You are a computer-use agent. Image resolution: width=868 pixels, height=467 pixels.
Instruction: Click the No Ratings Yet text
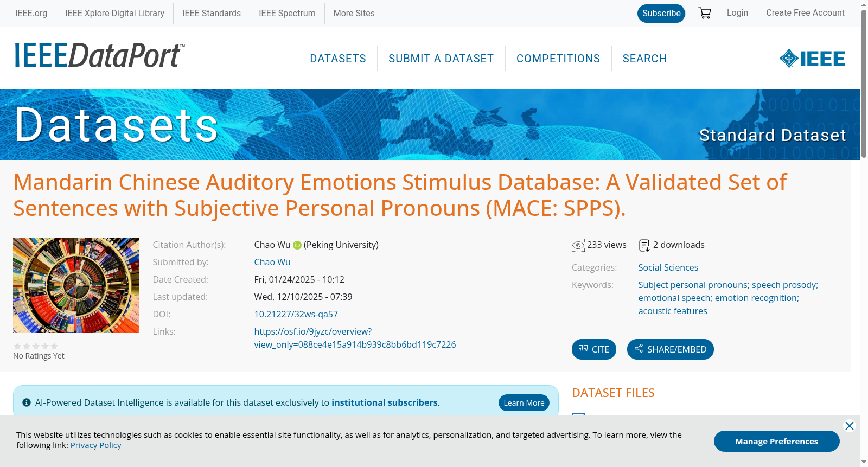[x=39, y=356]
